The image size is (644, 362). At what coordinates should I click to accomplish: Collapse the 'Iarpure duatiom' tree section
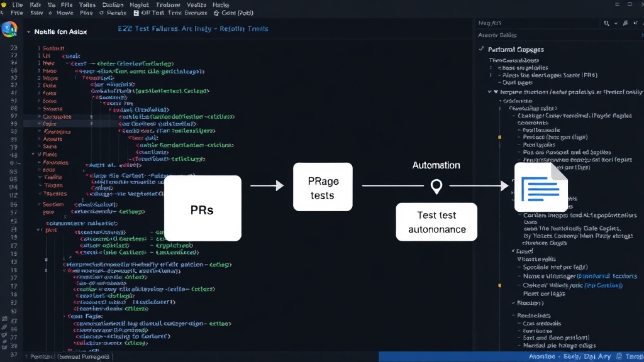[489, 92]
